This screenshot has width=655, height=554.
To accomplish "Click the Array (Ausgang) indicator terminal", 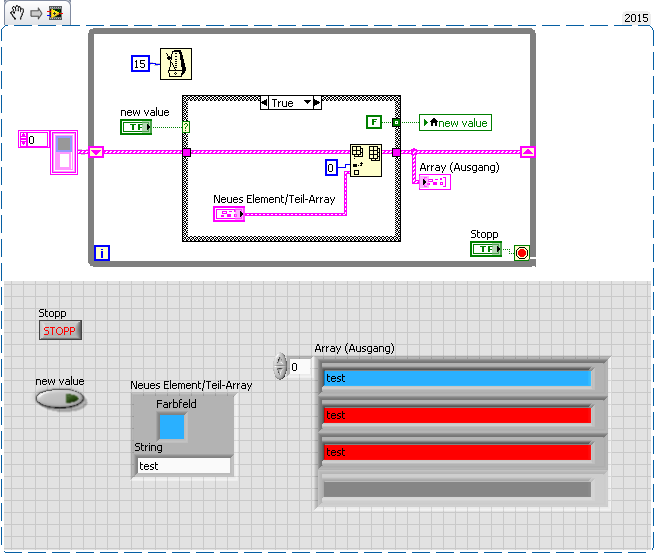I will (x=435, y=182).
